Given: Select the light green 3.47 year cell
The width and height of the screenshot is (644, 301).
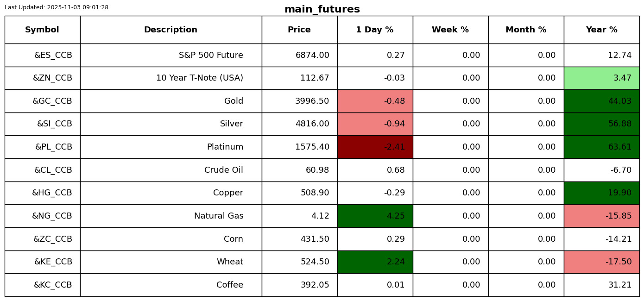Looking at the screenshot, I should point(601,78).
